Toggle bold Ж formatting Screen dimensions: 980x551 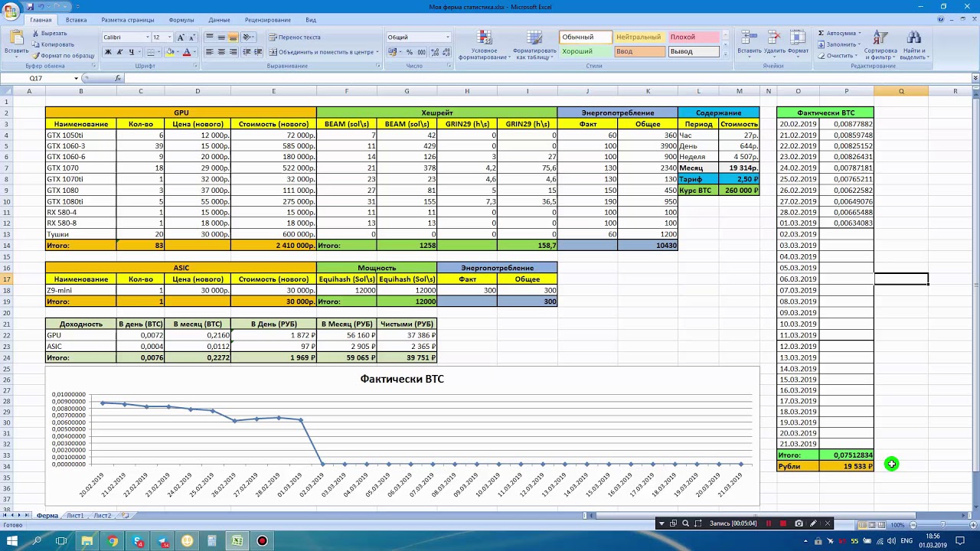[108, 52]
